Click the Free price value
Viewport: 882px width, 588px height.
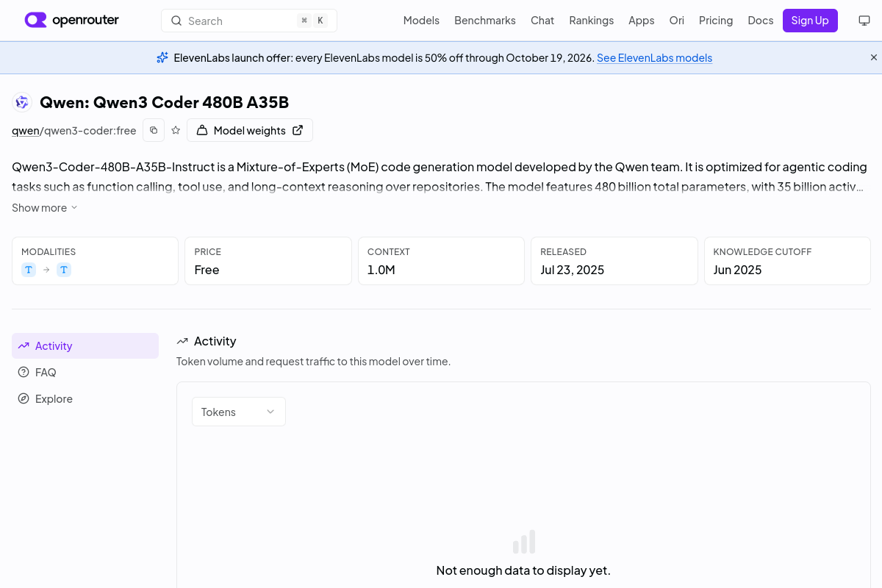point(207,270)
